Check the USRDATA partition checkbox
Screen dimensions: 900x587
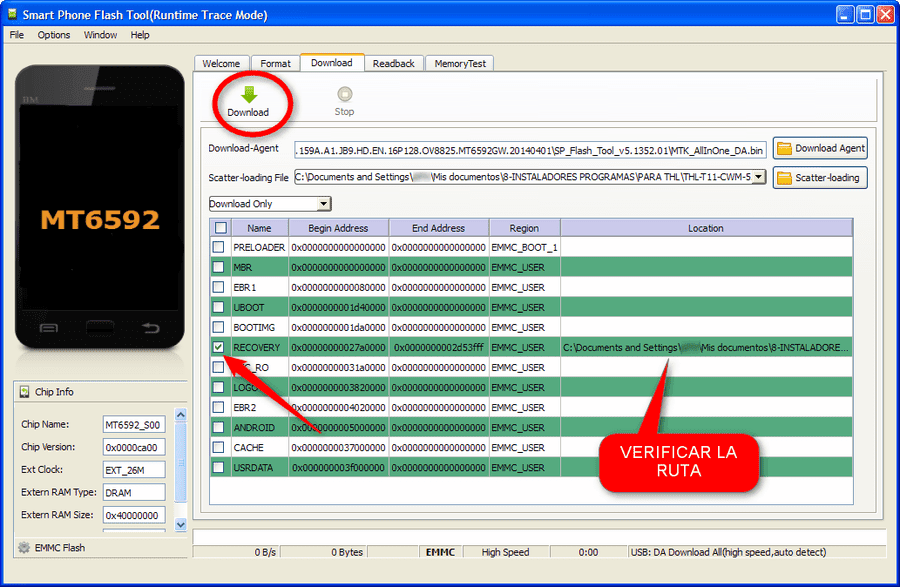click(x=218, y=467)
